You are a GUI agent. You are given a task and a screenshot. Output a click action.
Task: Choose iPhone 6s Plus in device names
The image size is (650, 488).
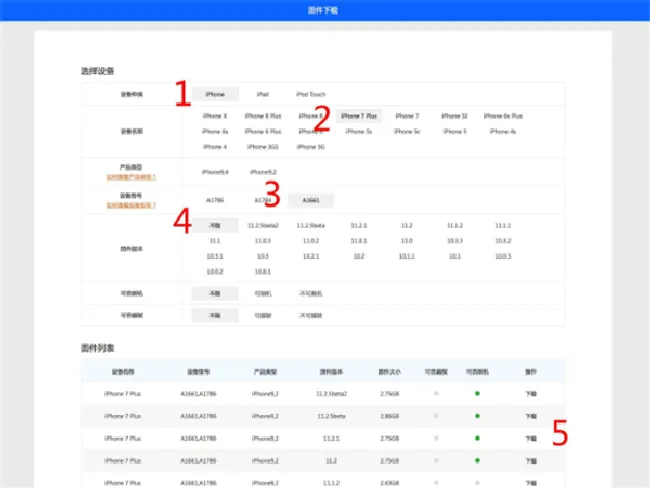pos(503,116)
